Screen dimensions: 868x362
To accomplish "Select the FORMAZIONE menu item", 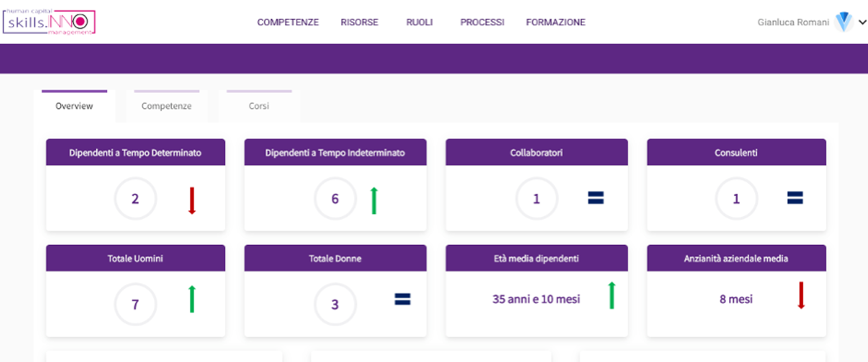I will click(x=556, y=22).
